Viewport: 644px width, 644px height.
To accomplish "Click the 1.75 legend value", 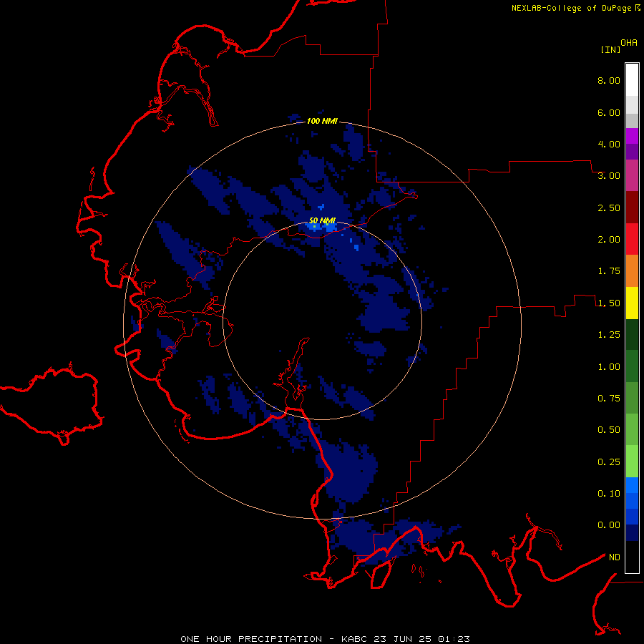I will click(x=609, y=271).
